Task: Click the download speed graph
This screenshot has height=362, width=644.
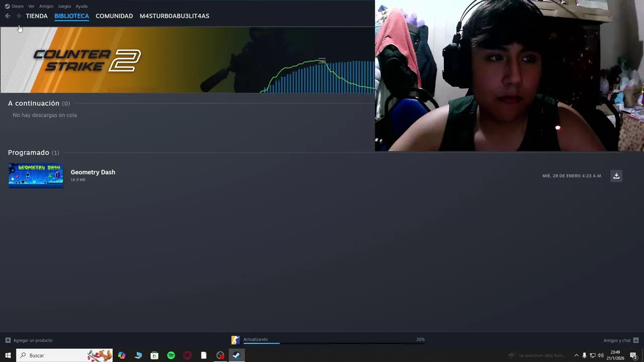Action: pos(318,76)
